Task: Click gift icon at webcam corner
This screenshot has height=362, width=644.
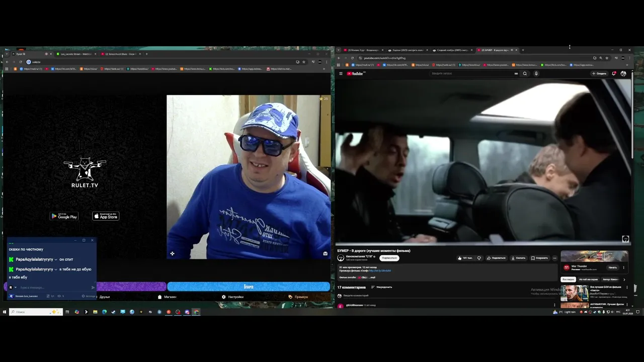Action: [325, 253]
